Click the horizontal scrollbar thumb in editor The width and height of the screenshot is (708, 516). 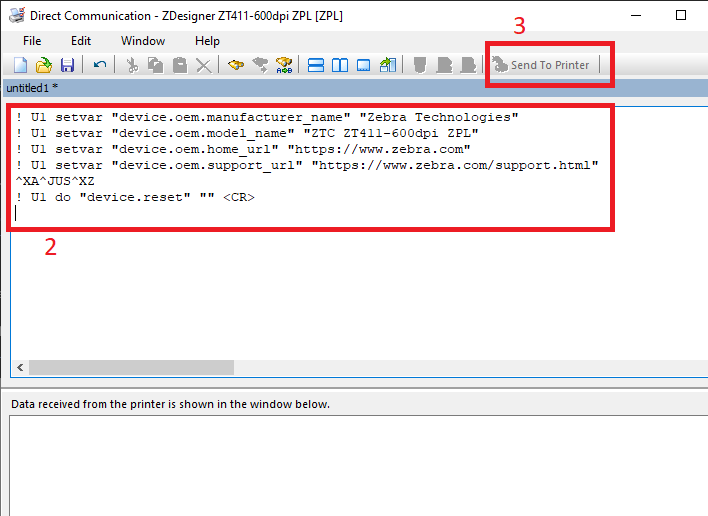[x=131, y=367]
